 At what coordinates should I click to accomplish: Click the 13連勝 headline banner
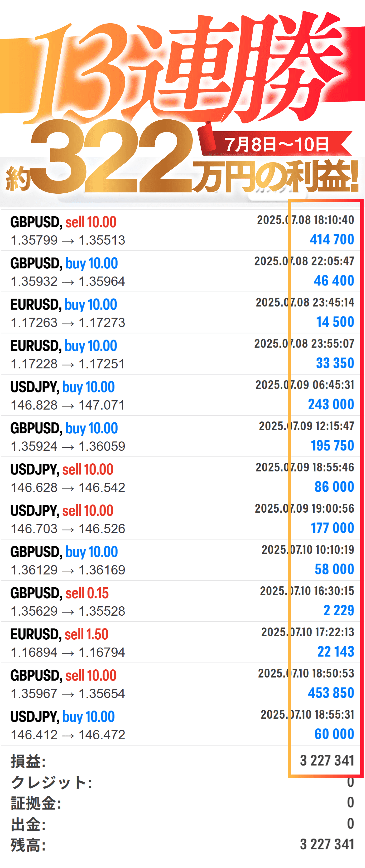pos(189,67)
